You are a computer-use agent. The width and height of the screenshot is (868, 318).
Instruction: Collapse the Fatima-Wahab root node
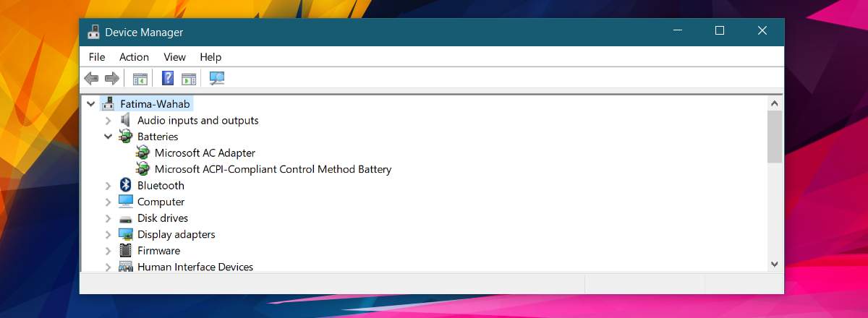pyautogui.click(x=90, y=103)
